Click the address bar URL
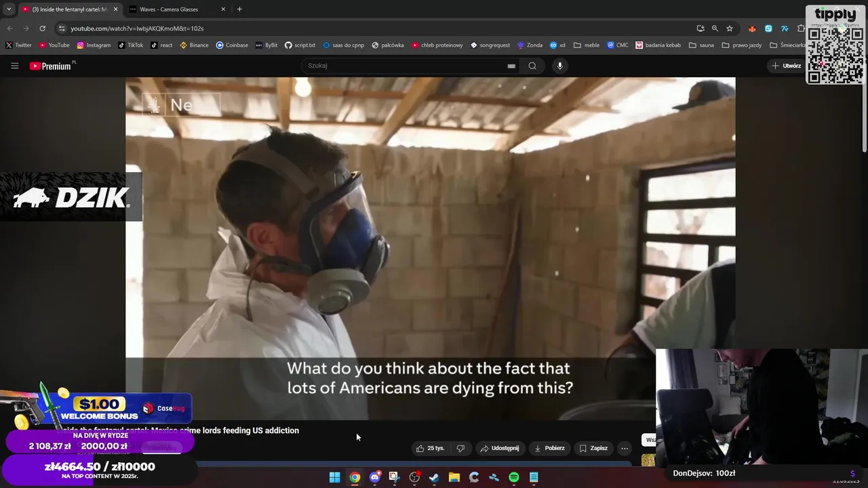Screen dimensions: 868x488 coord(137,28)
